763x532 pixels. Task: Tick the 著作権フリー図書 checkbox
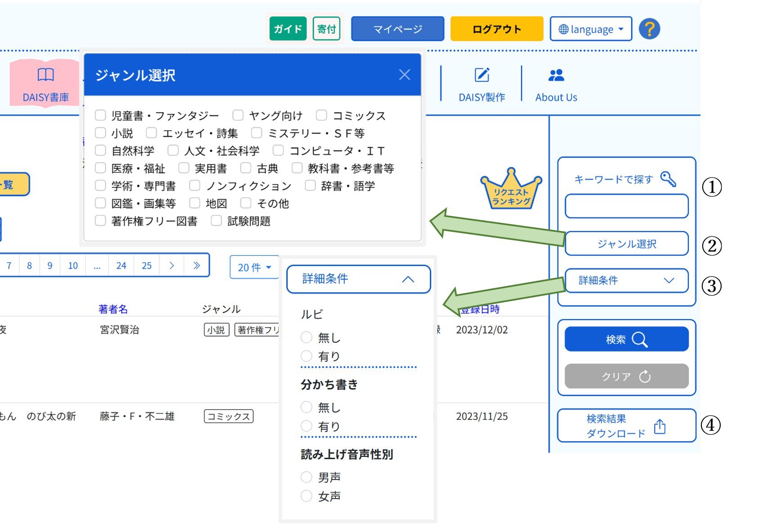(100, 221)
